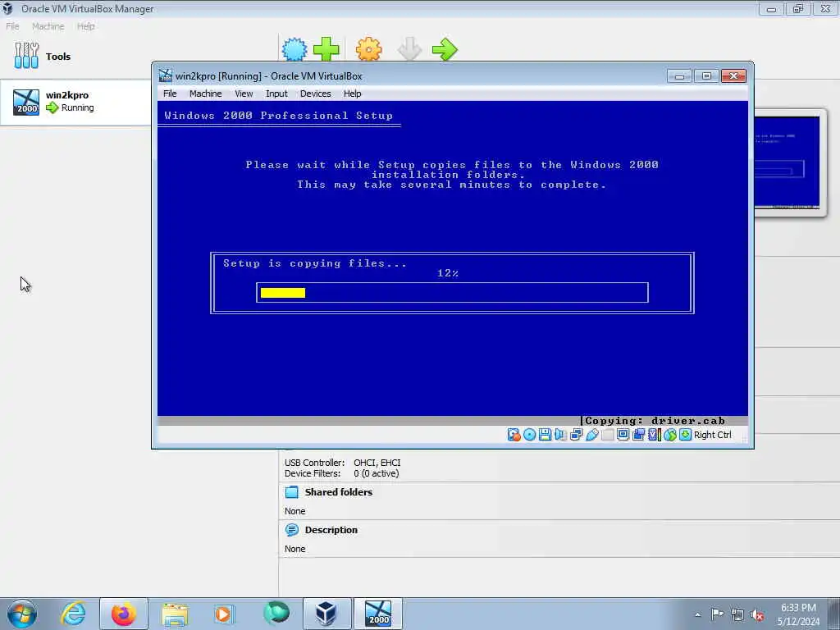840x630 pixels.
Task: Click the grayed Discard arrow icon
Action: pyautogui.click(x=410, y=49)
